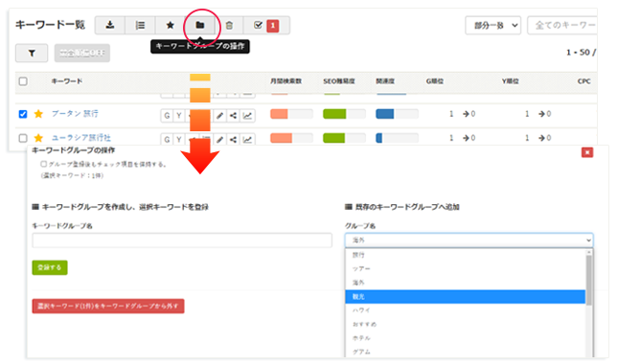Viewport: 617px width, 364px height.
Task: Click the star favorites toolbar icon
Action: tap(170, 25)
